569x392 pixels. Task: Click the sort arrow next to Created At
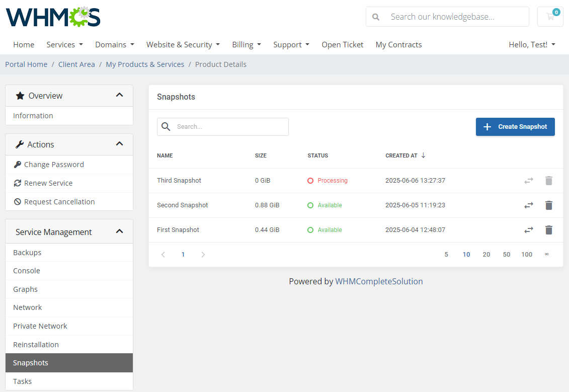point(423,155)
